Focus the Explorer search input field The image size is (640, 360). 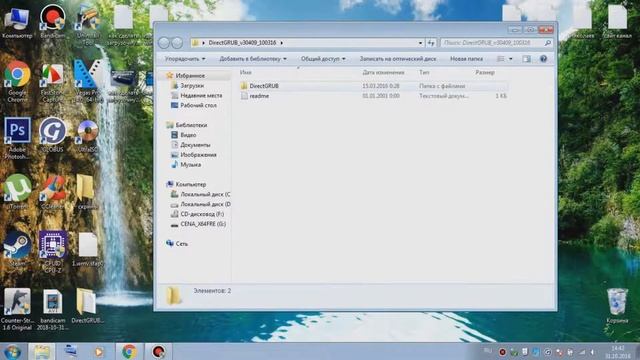pos(492,42)
